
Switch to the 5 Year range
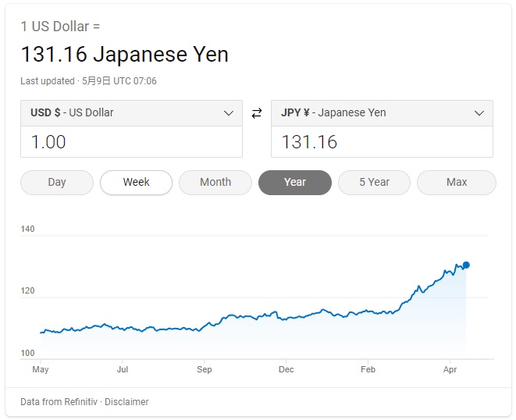pos(374,182)
